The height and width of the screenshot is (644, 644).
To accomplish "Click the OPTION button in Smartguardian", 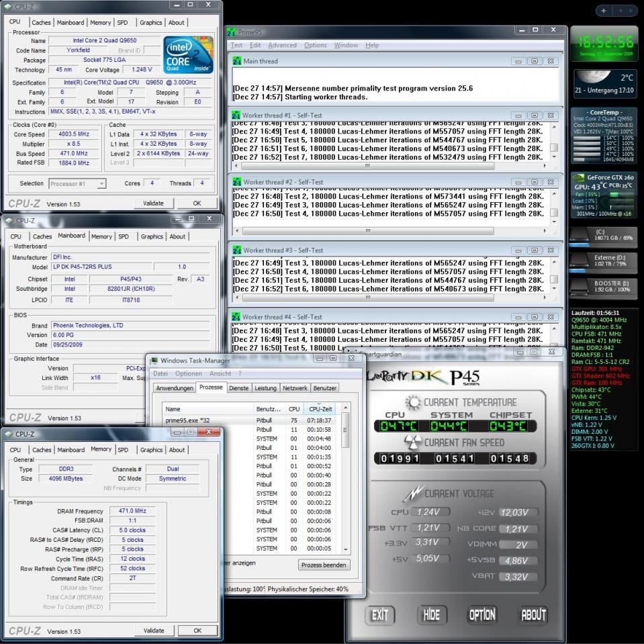I will (x=482, y=615).
